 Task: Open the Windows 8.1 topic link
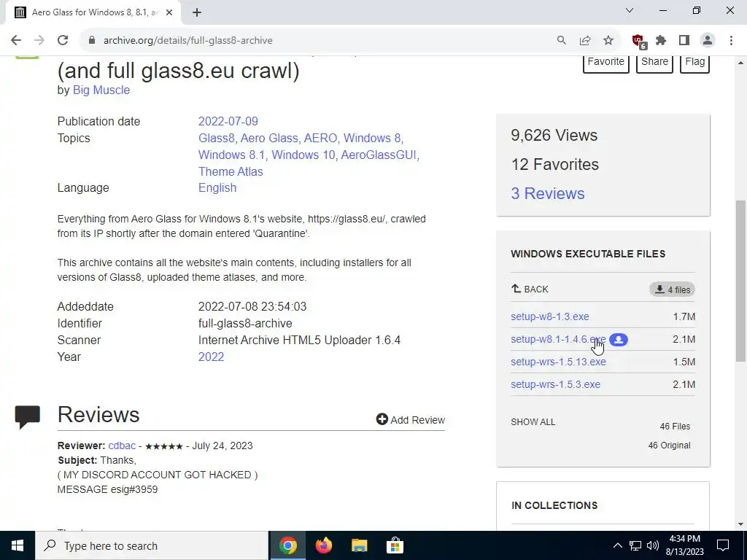[x=231, y=155]
